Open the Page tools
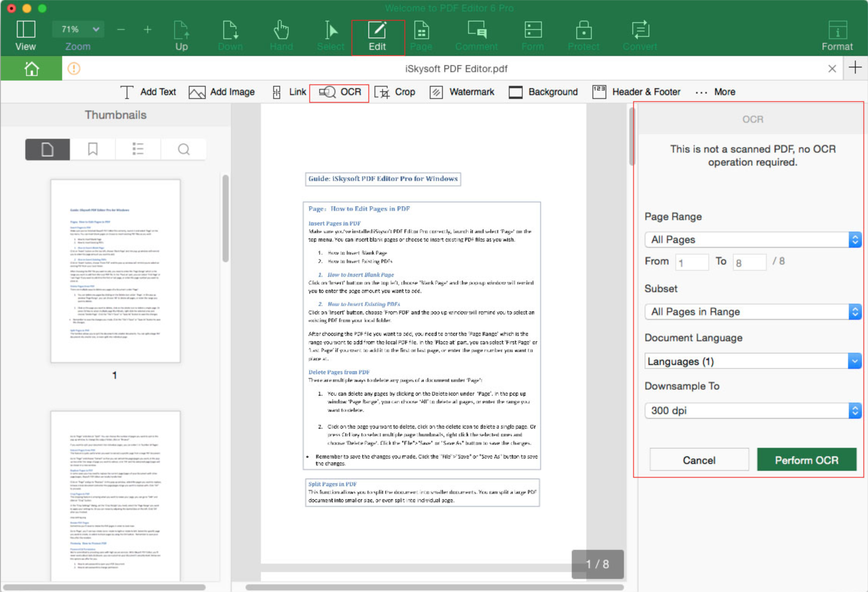This screenshot has width=868, height=592. [x=421, y=35]
